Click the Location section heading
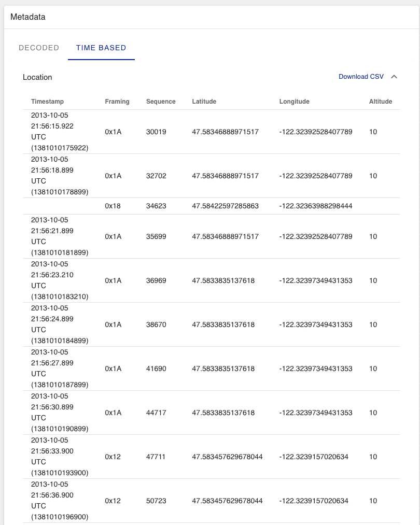The width and height of the screenshot is (420, 525). (x=37, y=77)
